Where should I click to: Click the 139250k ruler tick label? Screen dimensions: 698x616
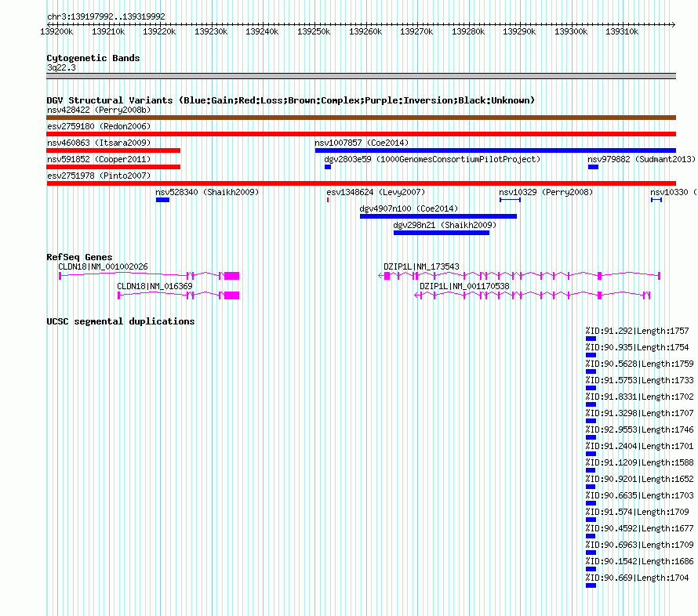tap(314, 31)
